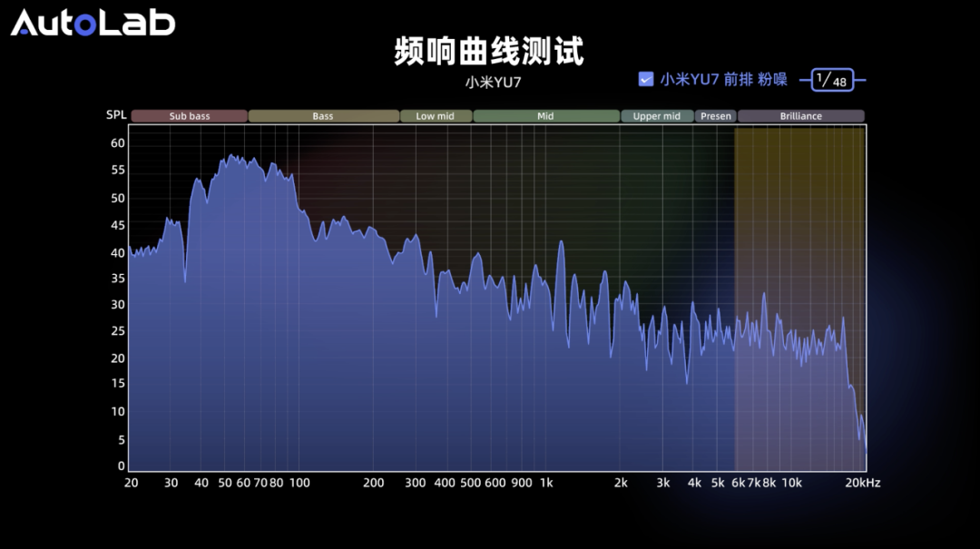Click the 20kHz frequency axis label

tap(863, 483)
